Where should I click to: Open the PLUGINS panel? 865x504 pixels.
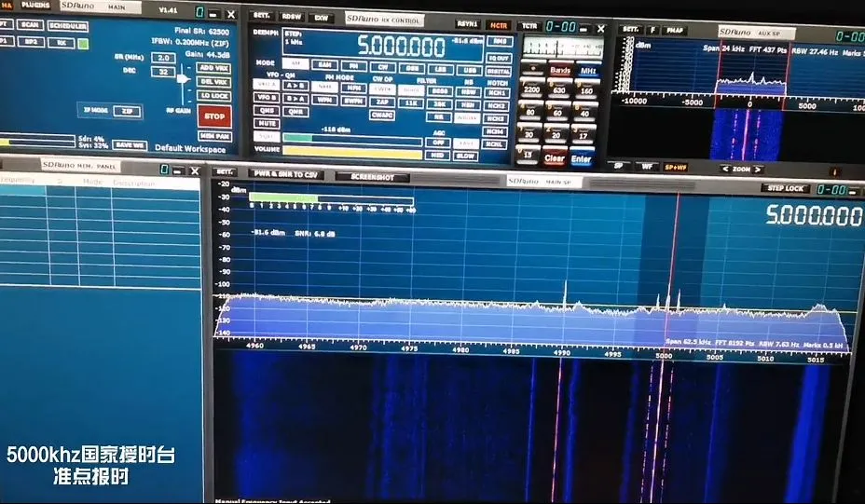[36, 6]
